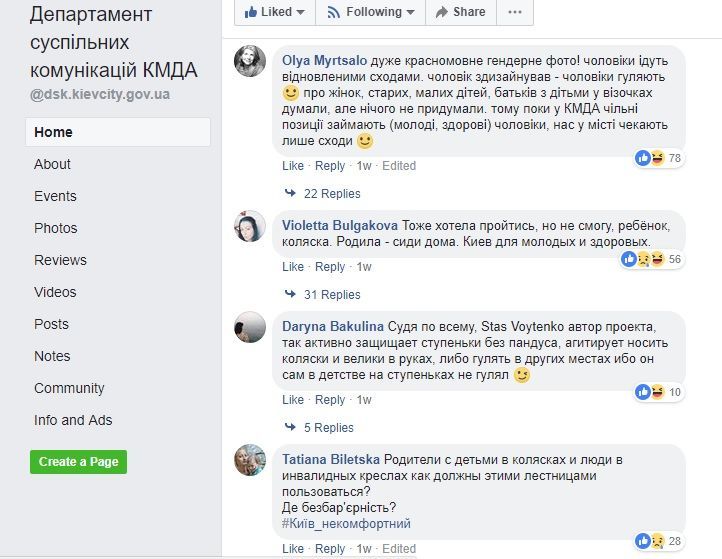Screen dimensions: 722x559
Task: Click the Share button
Action: [x=458, y=12]
